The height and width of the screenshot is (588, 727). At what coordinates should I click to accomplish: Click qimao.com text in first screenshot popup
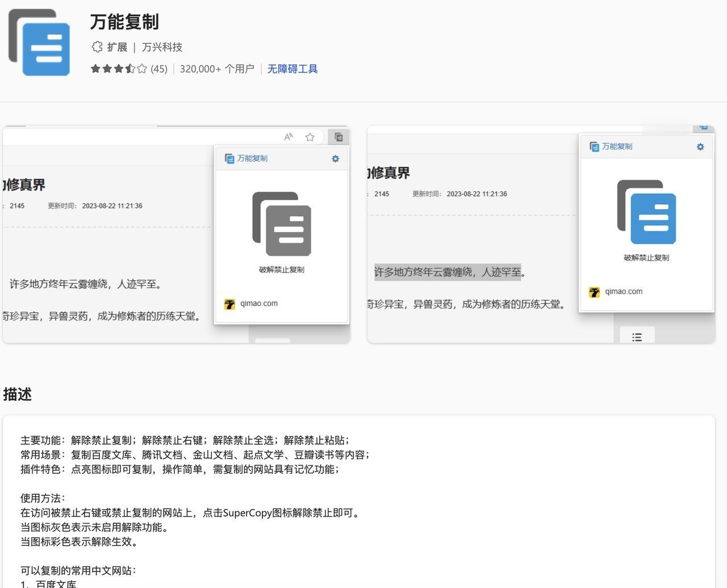pos(259,303)
